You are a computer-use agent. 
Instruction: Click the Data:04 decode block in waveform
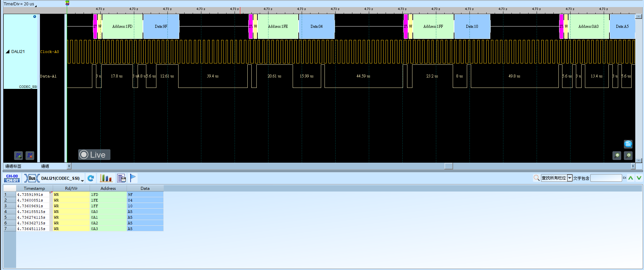pos(316,26)
